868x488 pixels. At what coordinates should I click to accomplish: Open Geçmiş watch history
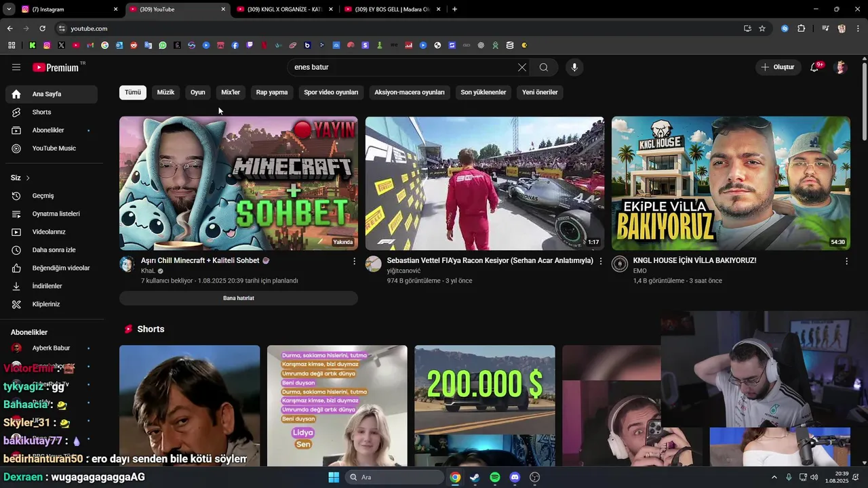coord(52,196)
